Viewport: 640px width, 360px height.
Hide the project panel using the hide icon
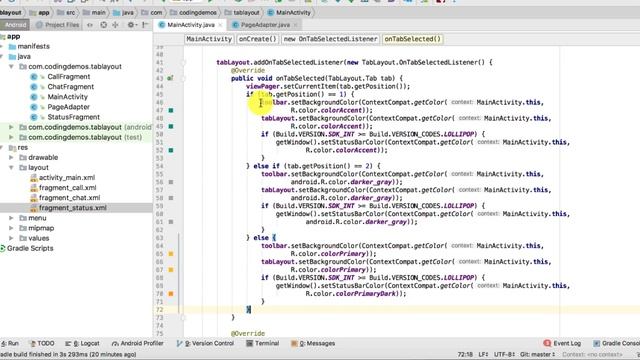click(x=145, y=25)
